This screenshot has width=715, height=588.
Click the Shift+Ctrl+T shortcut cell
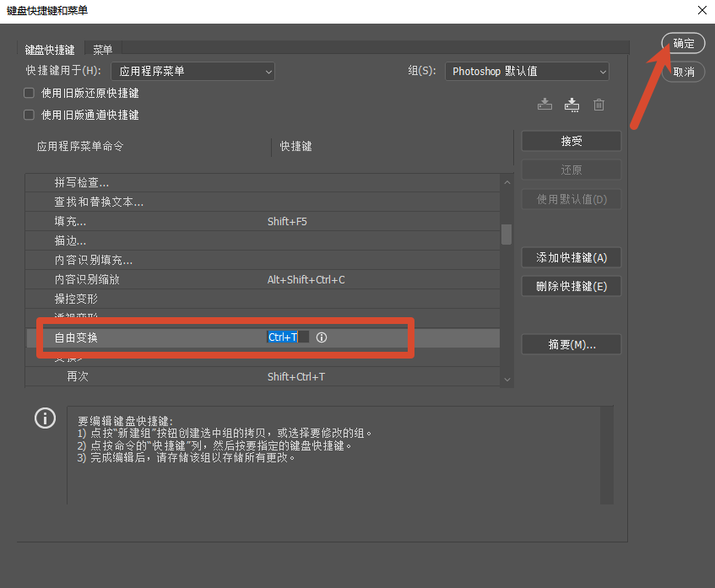point(296,377)
